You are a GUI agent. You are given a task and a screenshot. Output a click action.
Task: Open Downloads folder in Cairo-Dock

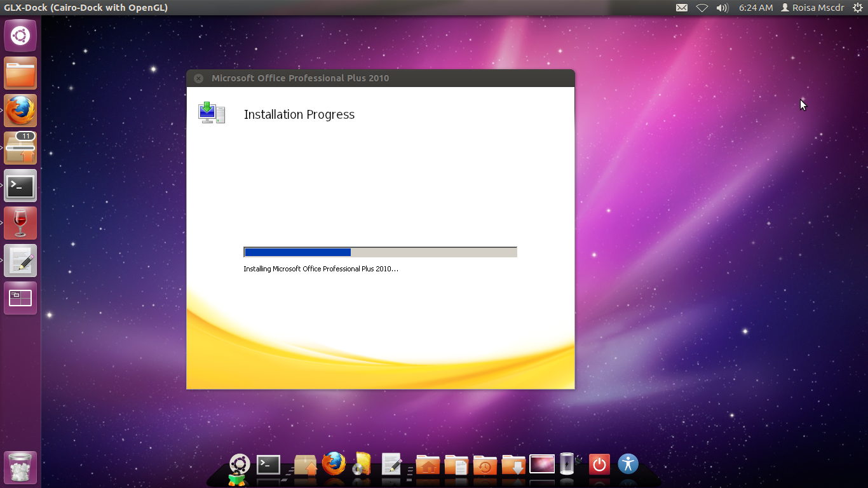(x=513, y=465)
